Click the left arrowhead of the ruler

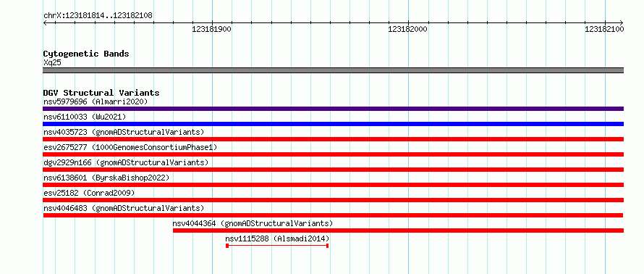[45, 22]
